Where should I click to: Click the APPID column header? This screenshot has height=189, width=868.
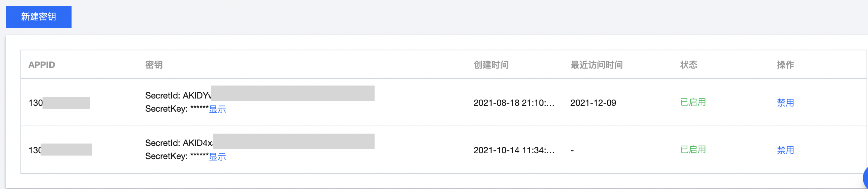[x=42, y=65]
